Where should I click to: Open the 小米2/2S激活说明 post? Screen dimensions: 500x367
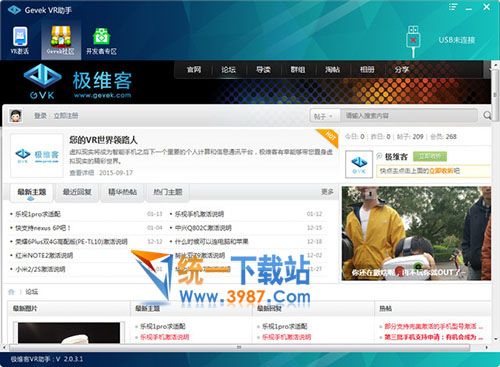pos(40,269)
